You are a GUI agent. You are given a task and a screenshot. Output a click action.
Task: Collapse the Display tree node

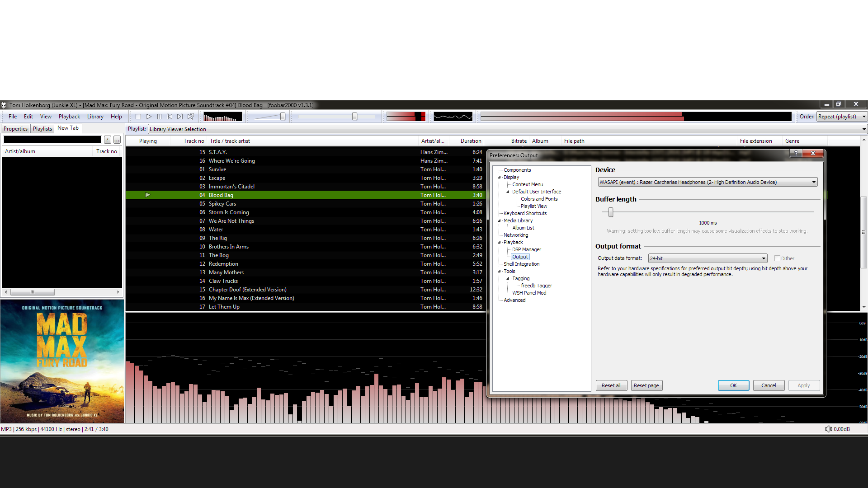[500, 177]
